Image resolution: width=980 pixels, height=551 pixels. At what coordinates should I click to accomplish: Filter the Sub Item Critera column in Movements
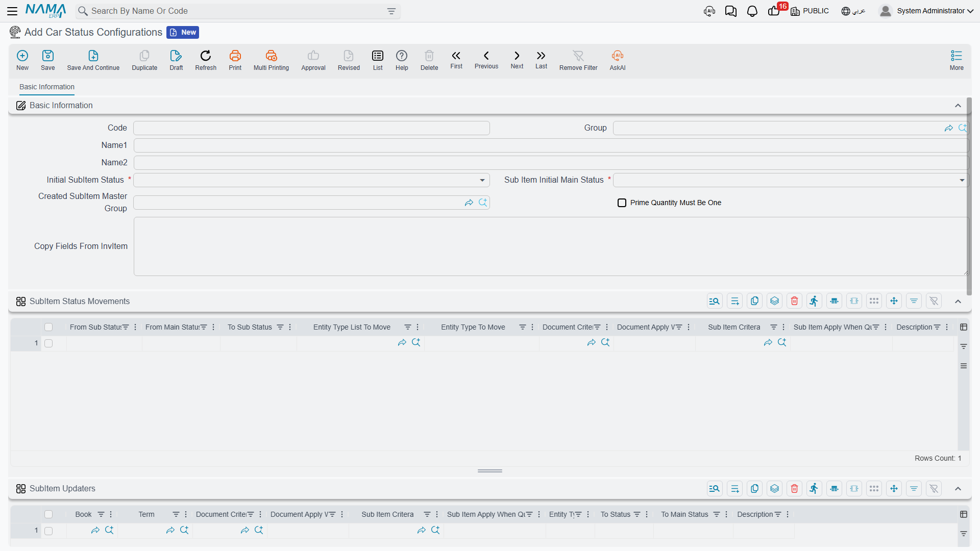click(774, 327)
